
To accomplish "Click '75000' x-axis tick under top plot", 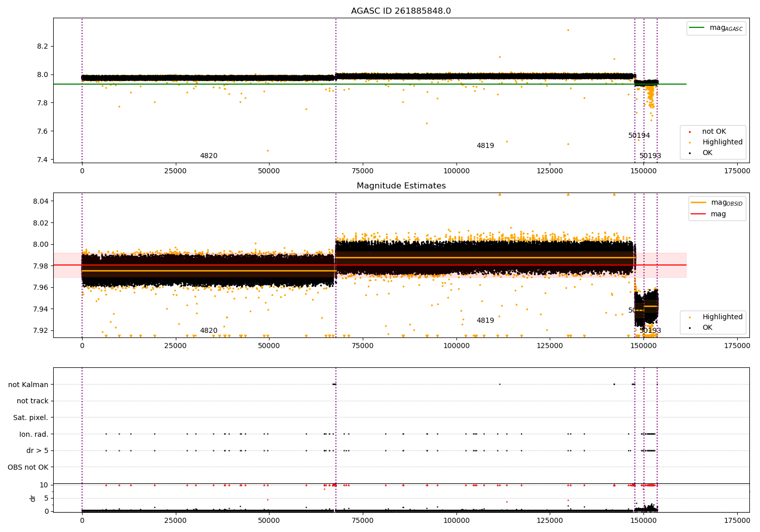I will click(363, 171).
